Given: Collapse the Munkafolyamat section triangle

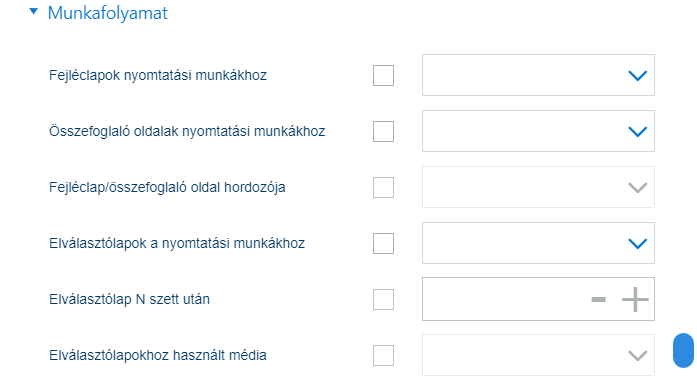Looking at the screenshot, I should click(34, 12).
